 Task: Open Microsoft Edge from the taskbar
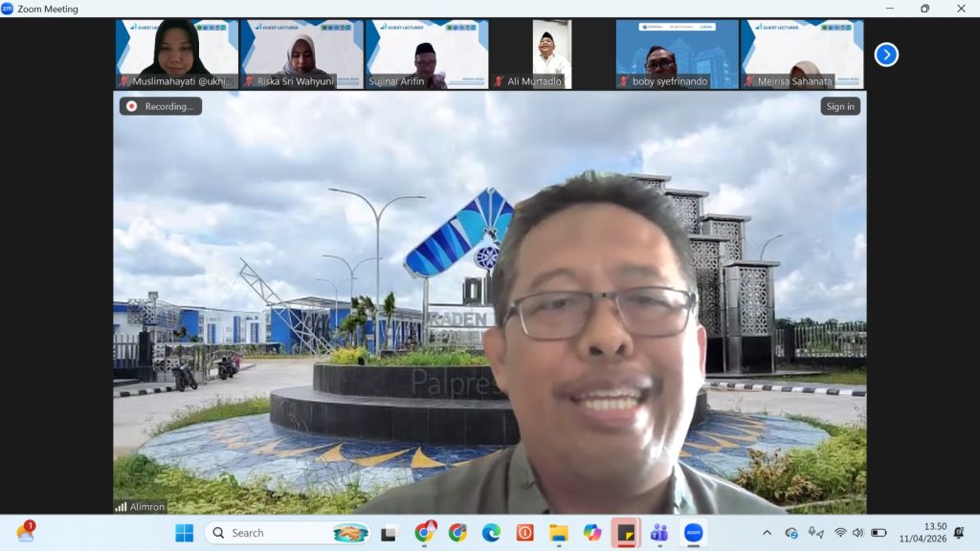pyautogui.click(x=491, y=533)
